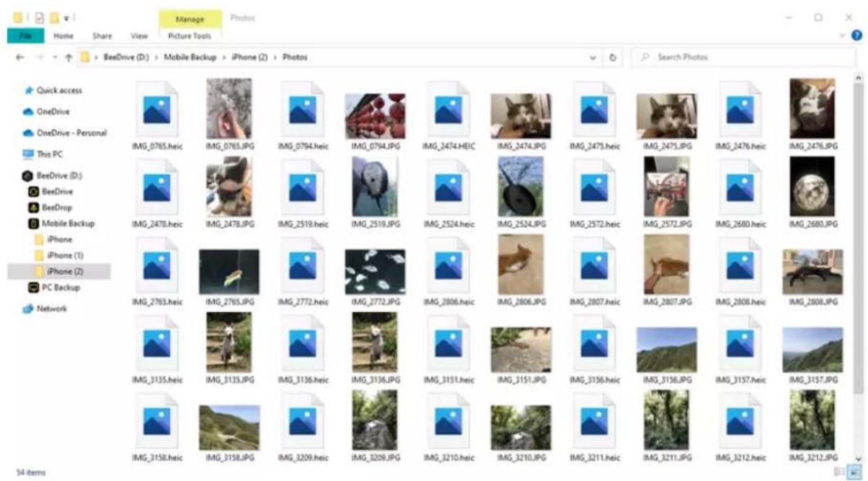This screenshot has width=868, height=481.
Task: Expand the ribbon with the chevron
Action: (x=843, y=35)
